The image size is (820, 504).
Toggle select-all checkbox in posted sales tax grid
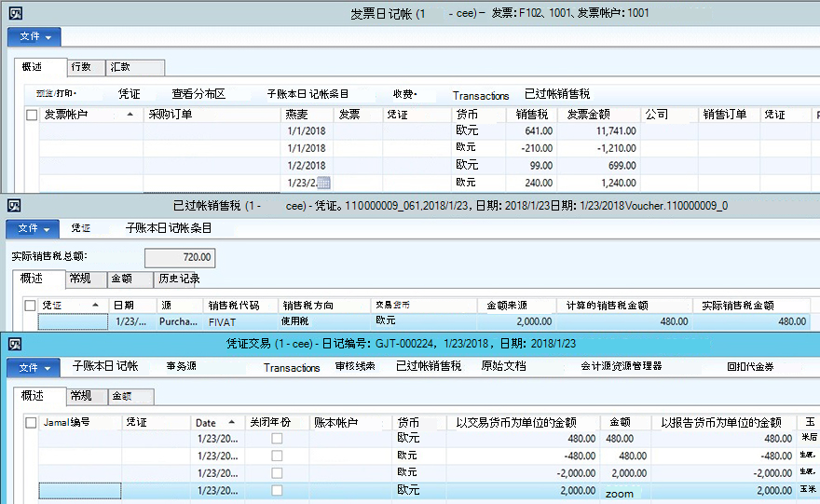(x=31, y=306)
